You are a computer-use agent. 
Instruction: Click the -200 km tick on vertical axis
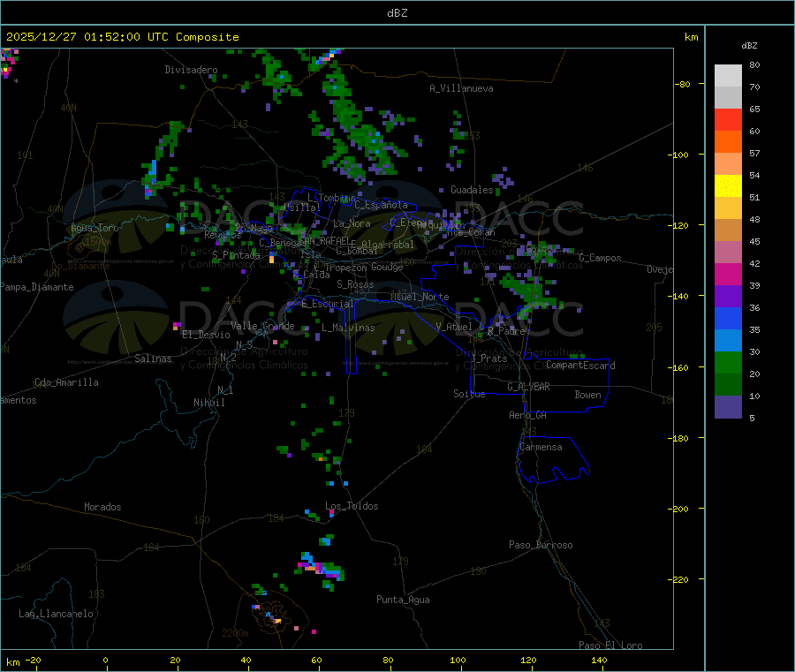click(x=678, y=509)
